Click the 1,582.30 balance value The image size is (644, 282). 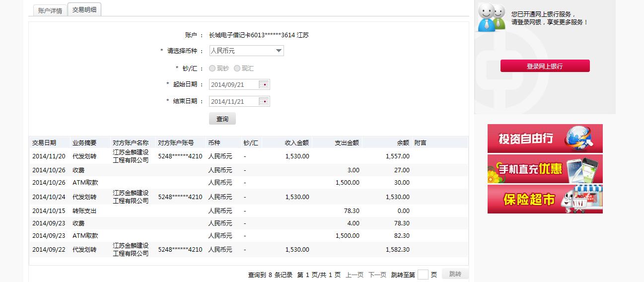(x=398, y=250)
